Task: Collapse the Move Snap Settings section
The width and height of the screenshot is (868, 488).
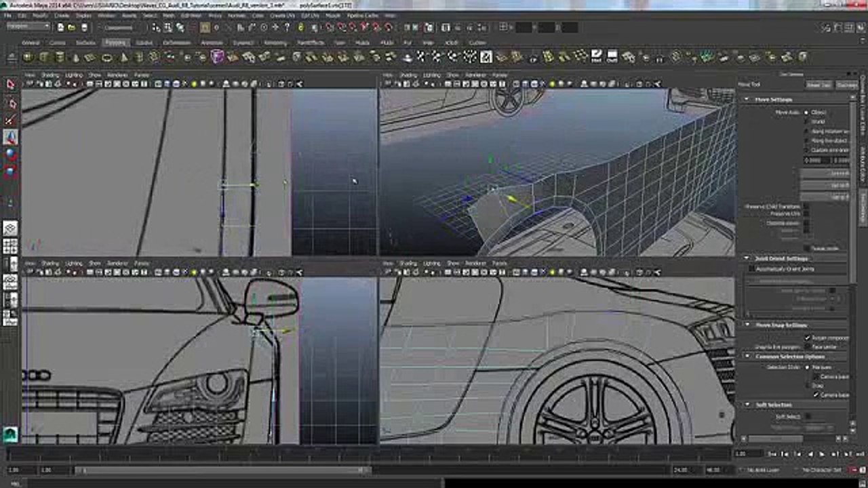Action: 747,325
